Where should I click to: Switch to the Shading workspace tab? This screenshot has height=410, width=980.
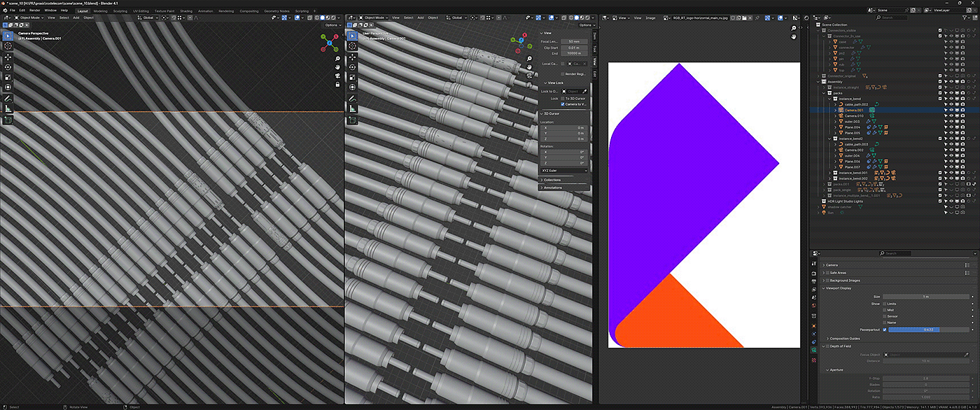coord(185,11)
